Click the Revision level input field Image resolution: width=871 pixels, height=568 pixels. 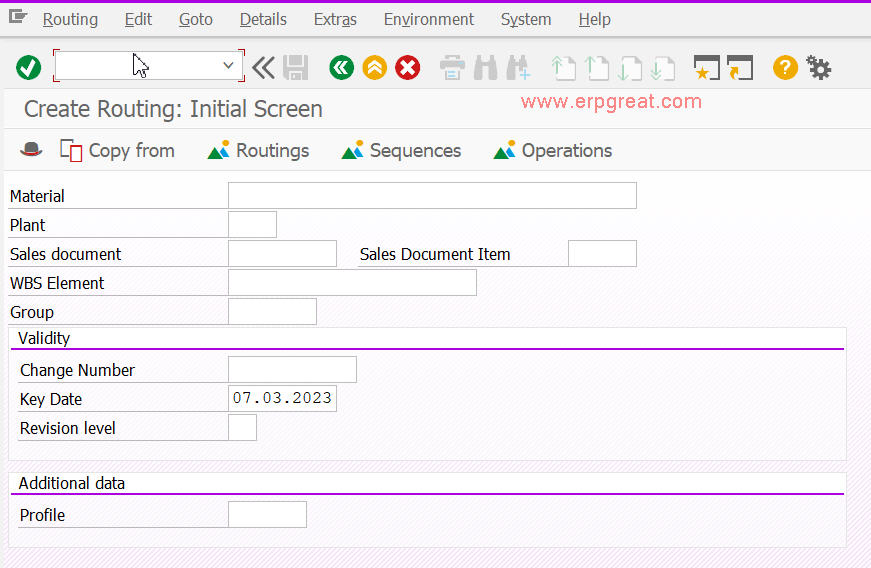[242, 427]
